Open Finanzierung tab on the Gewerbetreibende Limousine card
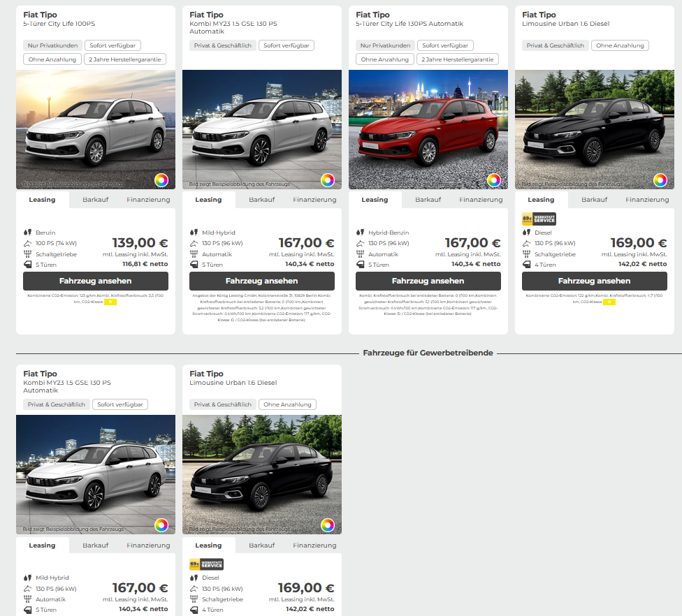This screenshot has height=616, width=682. click(314, 545)
